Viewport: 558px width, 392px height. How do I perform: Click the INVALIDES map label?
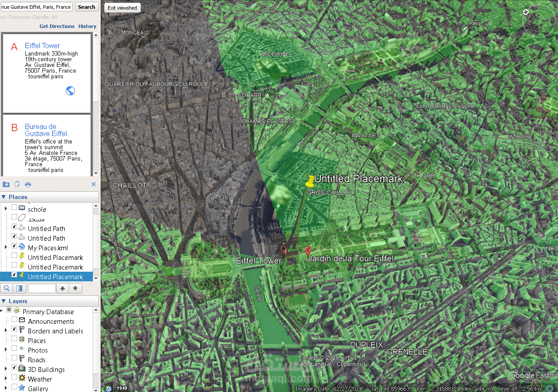[x=366, y=136]
